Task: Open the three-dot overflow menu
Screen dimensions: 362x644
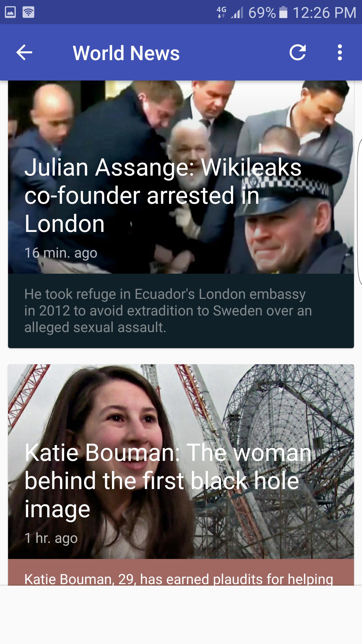Action: point(340,53)
